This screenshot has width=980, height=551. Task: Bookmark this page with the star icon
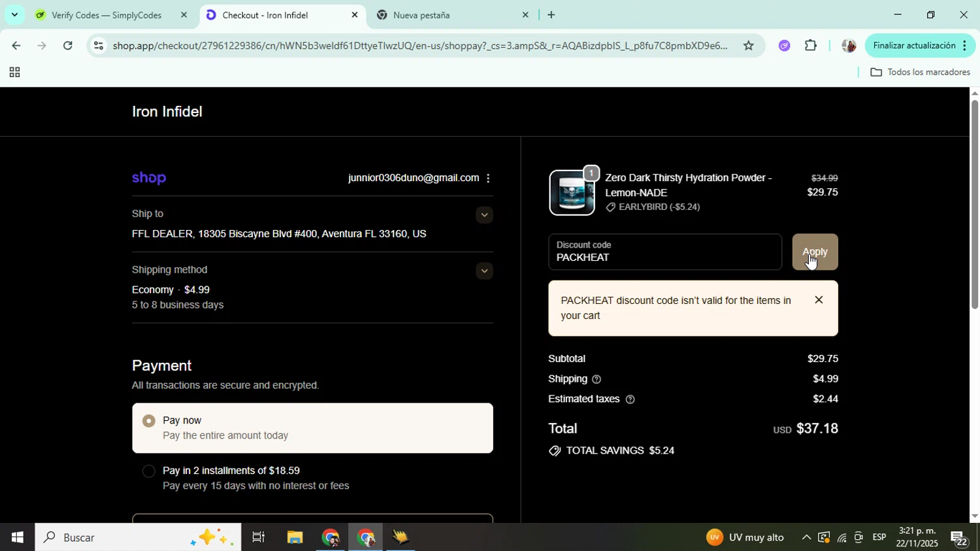click(x=749, y=46)
